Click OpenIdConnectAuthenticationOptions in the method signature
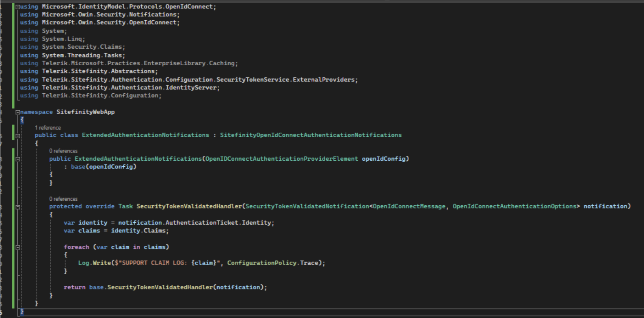 pyautogui.click(x=514, y=206)
